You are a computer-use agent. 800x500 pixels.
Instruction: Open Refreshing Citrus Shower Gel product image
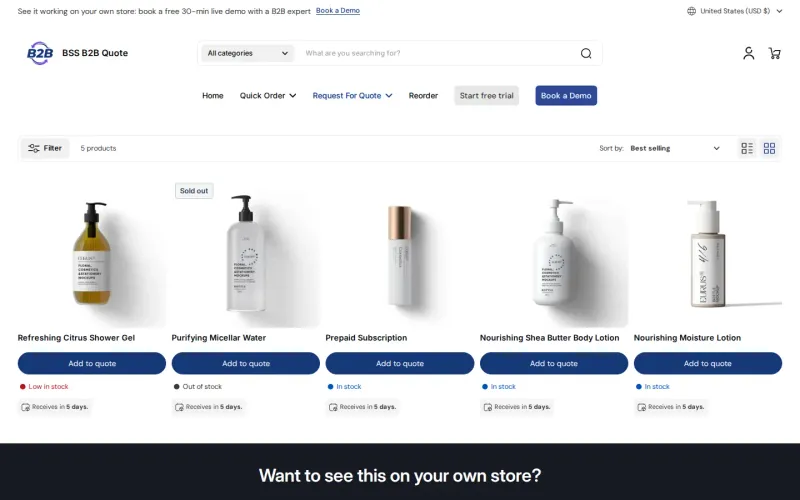click(x=92, y=253)
